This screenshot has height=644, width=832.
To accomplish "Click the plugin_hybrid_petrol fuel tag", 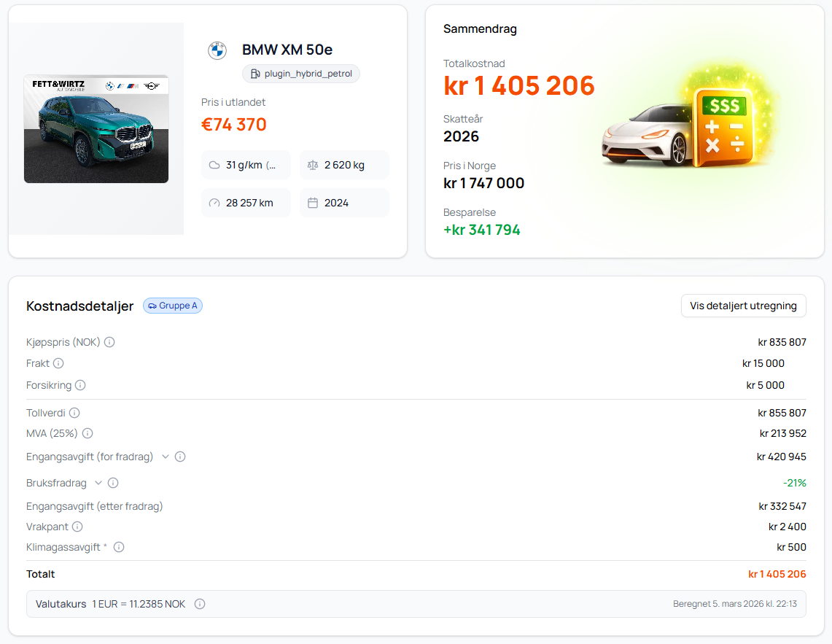I will [x=301, y=74].
